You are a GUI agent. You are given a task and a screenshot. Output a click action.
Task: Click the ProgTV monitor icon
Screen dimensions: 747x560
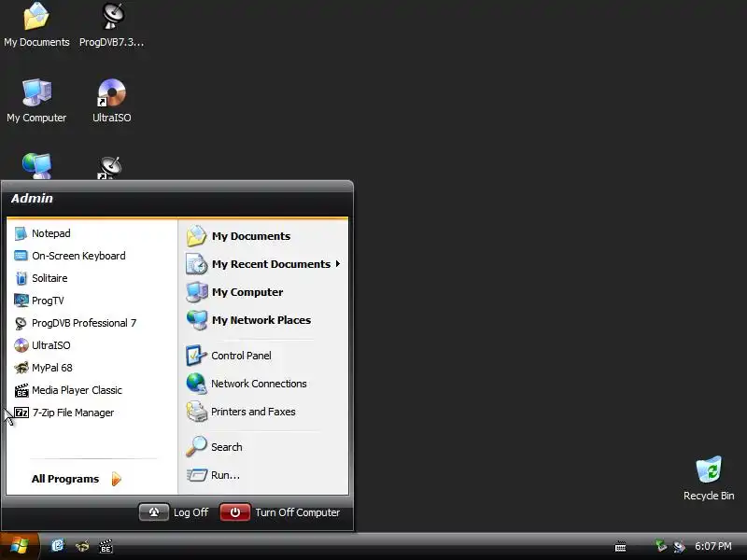[x=21, y=301]
